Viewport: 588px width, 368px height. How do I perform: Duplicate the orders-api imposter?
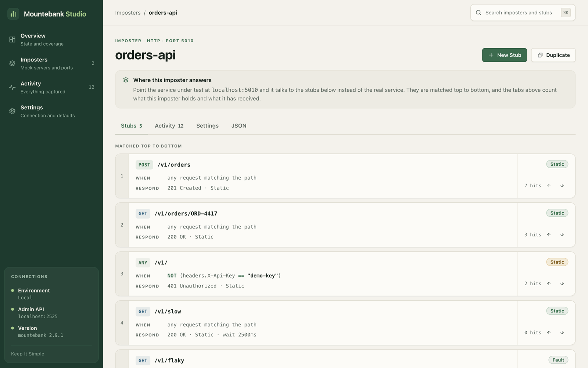pyautogui.click(x=553, y=55)
